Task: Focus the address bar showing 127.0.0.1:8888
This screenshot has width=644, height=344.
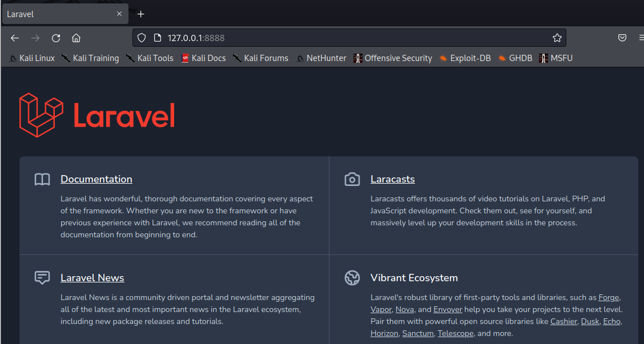Action: pos(349,38)
